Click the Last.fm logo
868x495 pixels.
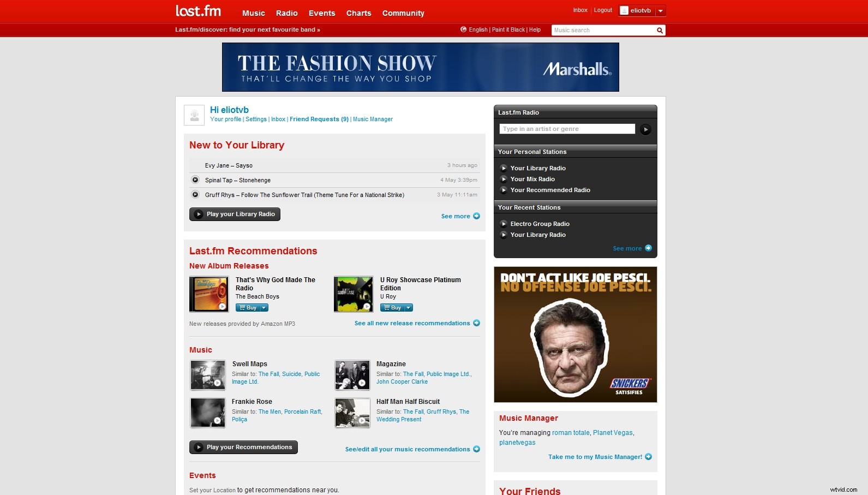pos(198,11)
